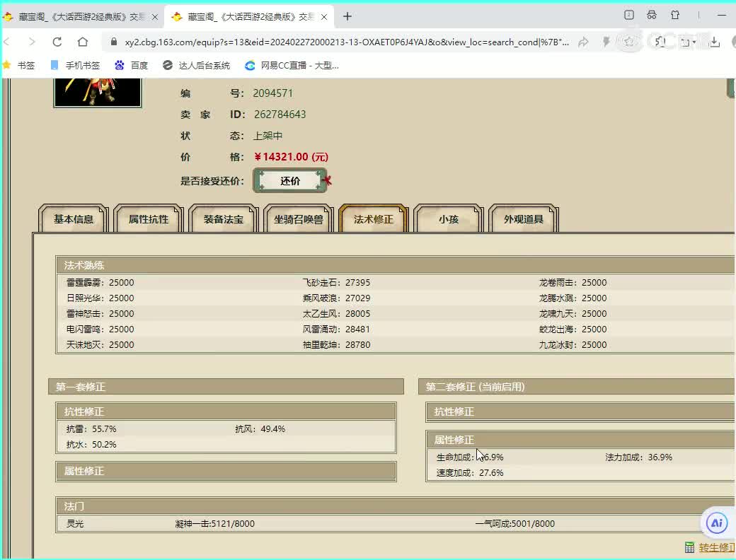The height and width of the screenshot is (560, 736).
Task: Open the downloads icon
Action: [x=714, y=42]
